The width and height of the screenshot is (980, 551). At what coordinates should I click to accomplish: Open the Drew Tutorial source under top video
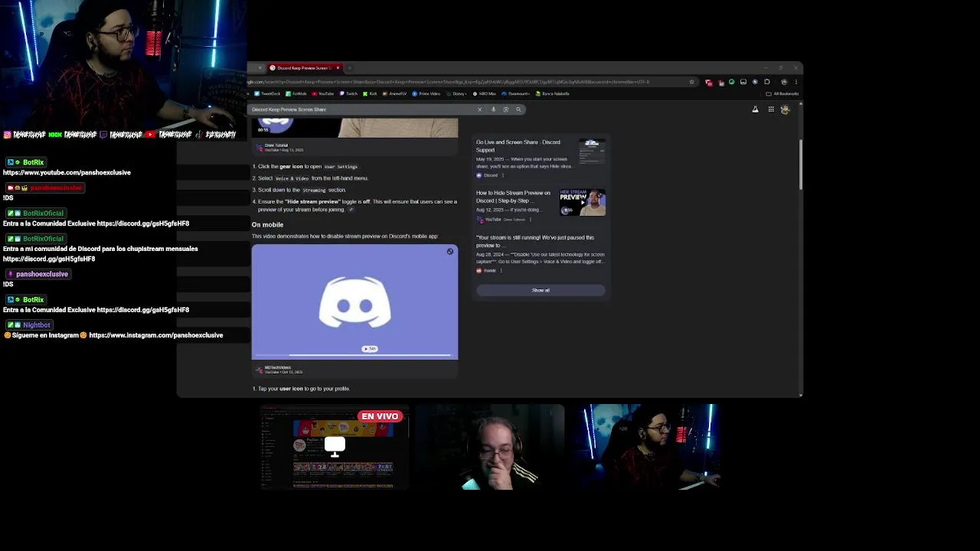point(276,145)
